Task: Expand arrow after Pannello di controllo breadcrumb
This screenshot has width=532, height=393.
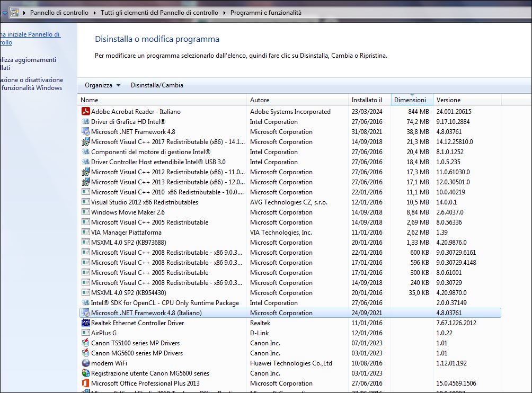Action: point(95,13)
